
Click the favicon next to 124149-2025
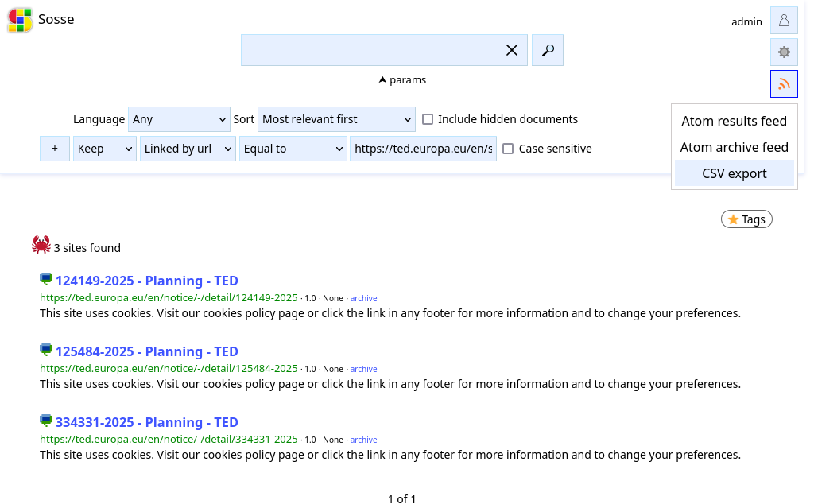click(46, 279)
